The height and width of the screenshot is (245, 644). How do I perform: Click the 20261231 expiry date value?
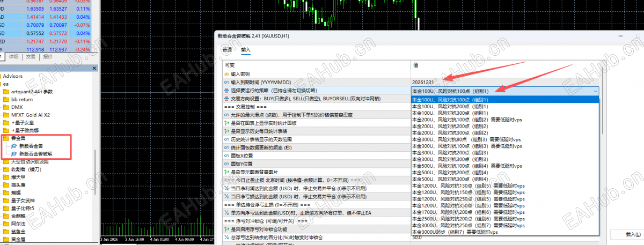click(423, 82)
